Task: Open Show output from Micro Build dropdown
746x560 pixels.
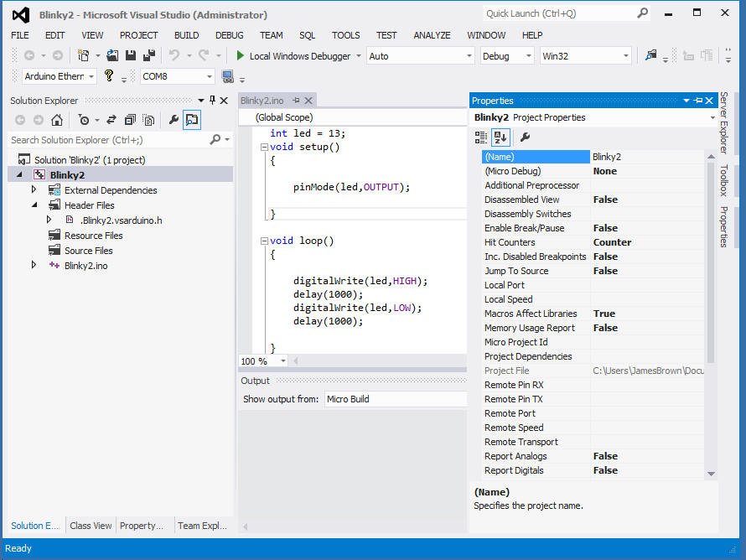Action: pos(396,399)
